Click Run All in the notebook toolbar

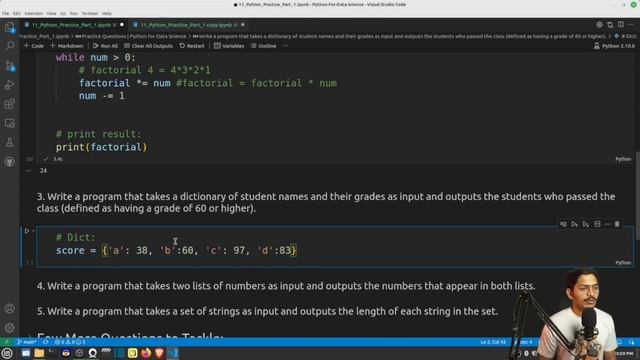point(105,46)
